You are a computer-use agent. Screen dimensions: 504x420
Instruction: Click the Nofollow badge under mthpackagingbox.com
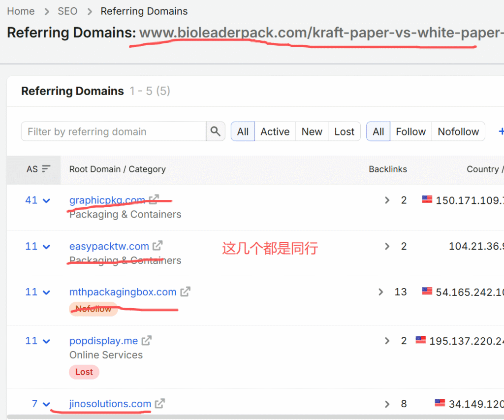point(94,309)
